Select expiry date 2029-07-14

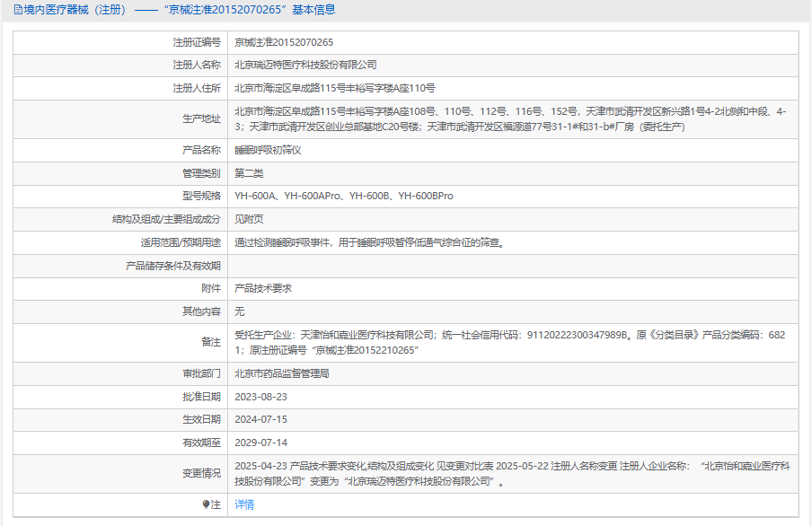click(x=261, y=443)
